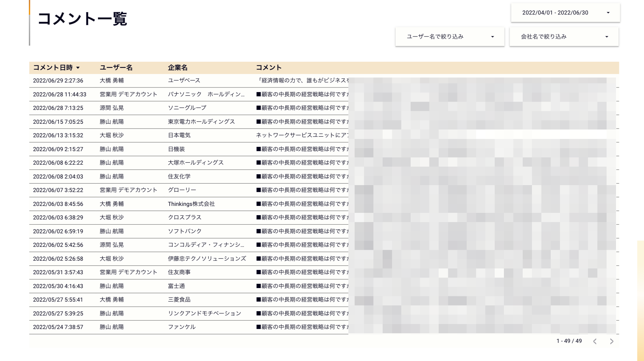
Task: Click the ファンケル company entry
Action: coord(182,327)
